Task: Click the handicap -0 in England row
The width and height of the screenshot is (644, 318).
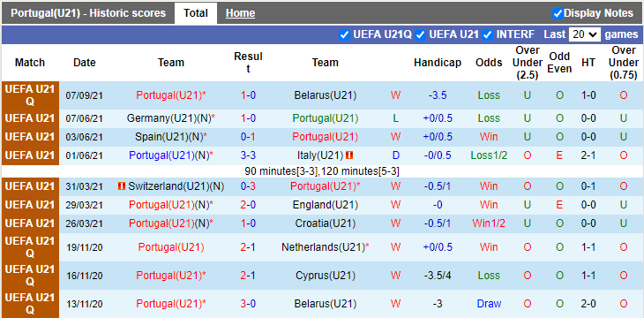Action: (x=438, y=204)
